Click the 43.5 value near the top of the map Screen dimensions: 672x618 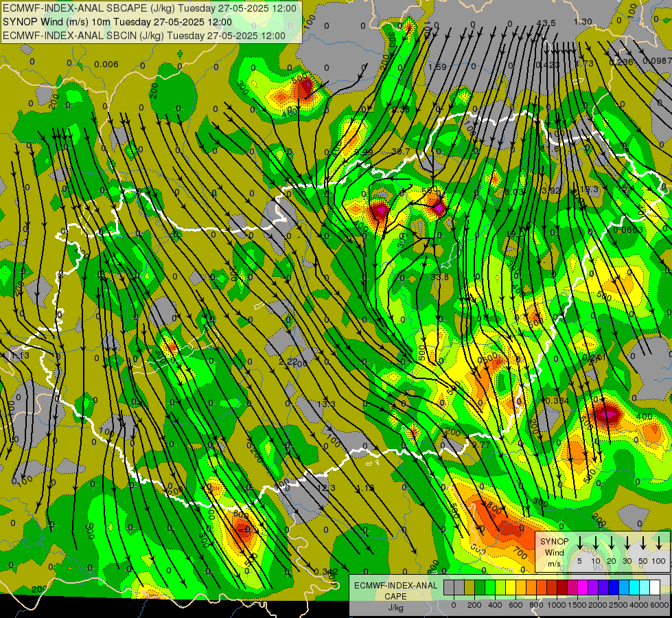[x=546, y=23]
